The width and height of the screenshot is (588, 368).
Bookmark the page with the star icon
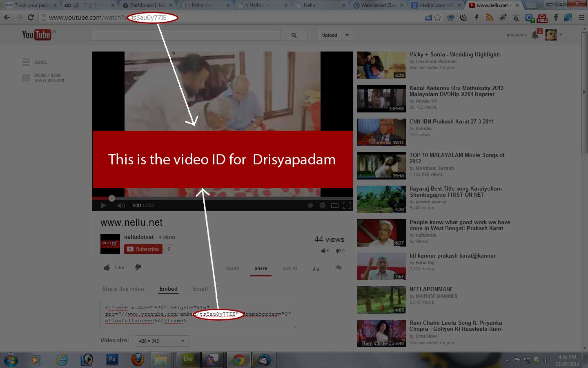[438, 17]
